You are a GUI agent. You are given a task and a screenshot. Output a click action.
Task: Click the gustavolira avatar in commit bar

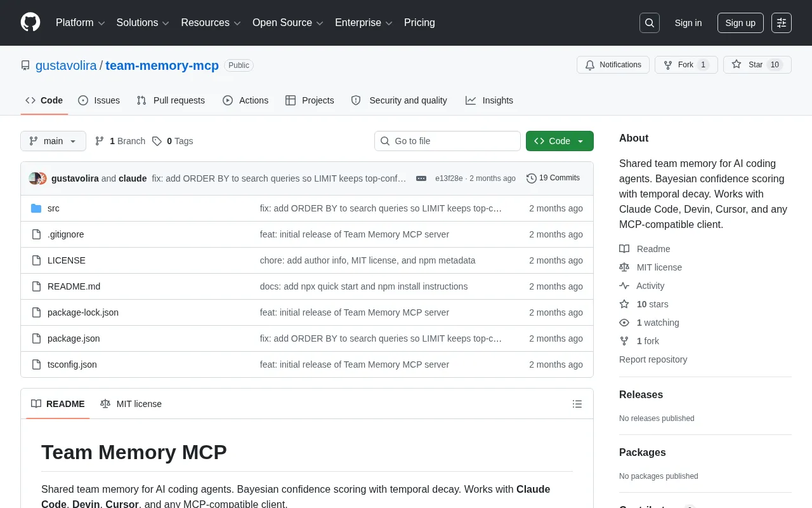35,178
